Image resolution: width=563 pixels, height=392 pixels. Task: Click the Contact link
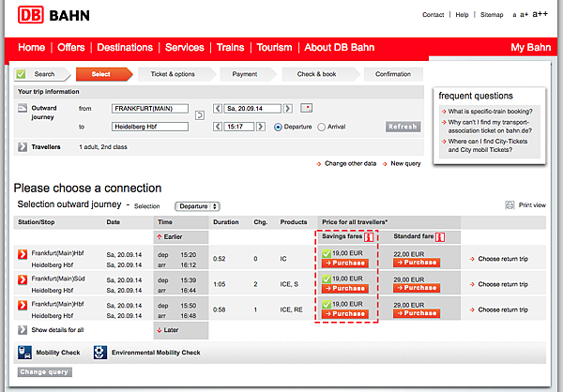click(x=433, y=15)
